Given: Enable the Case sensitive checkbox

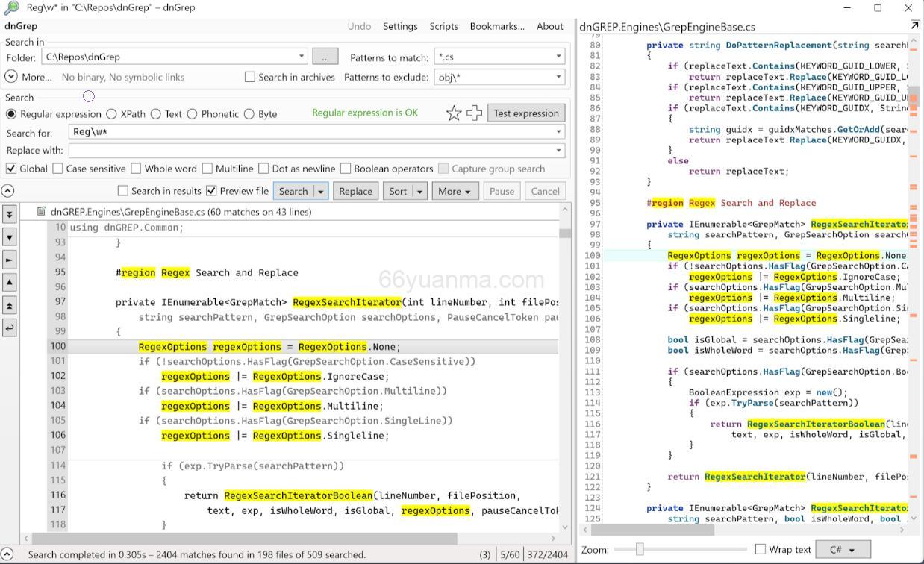Looking at the screenshot, I should (58, 169).
